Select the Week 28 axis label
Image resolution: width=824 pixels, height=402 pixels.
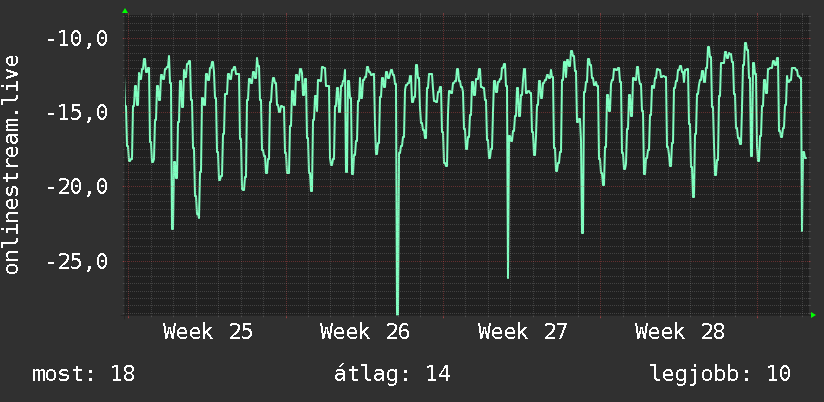(x=679, y=332)
